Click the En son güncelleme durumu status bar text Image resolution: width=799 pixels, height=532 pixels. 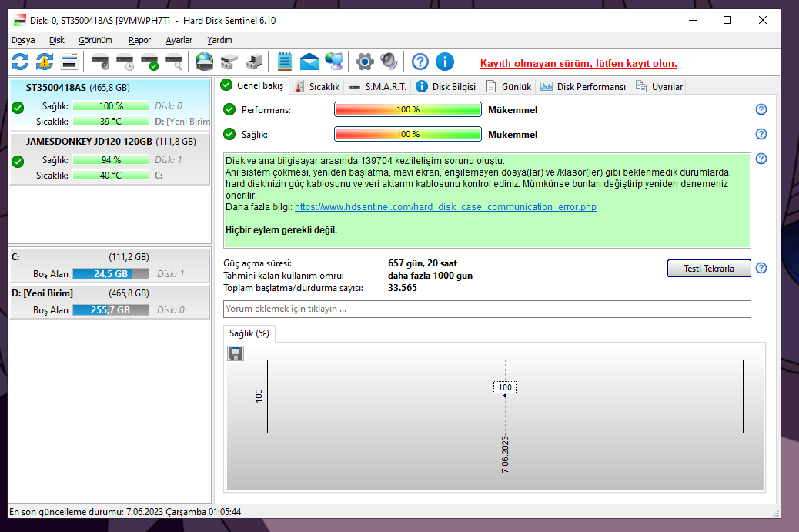coord(125,512)
